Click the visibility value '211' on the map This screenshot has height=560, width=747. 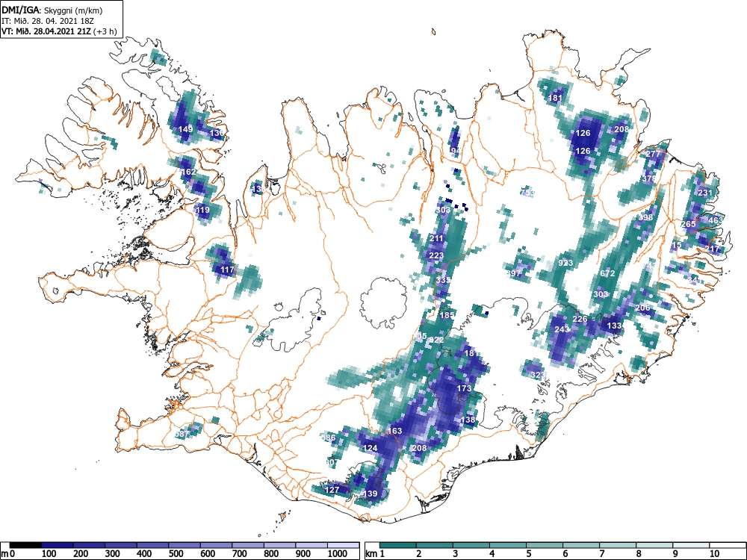pyautogui.click(x=436, y=238)
